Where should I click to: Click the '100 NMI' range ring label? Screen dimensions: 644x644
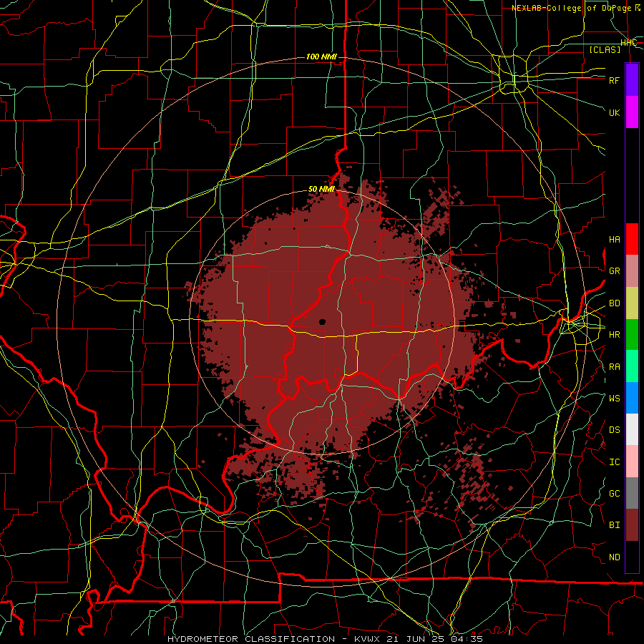[321, 57]
